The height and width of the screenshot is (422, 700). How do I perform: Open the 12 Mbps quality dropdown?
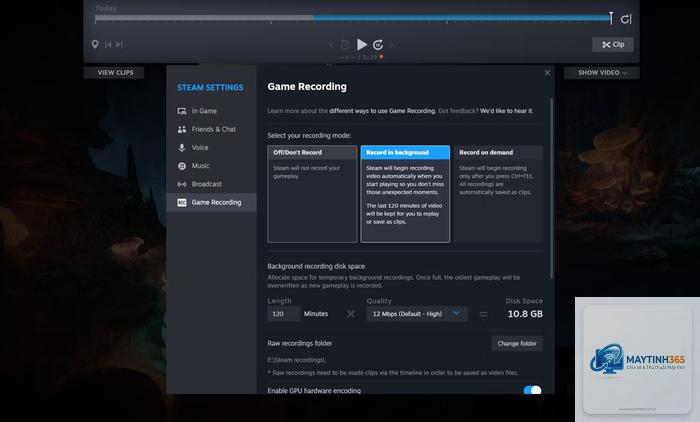[417, 314]
